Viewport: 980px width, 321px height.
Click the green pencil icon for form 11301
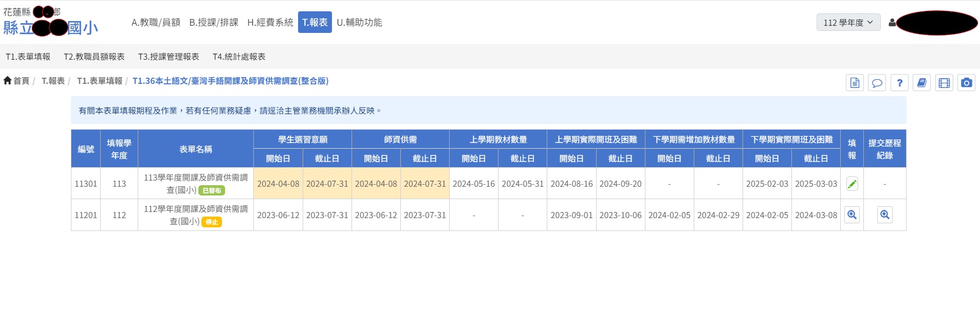[x=852, y=184]
